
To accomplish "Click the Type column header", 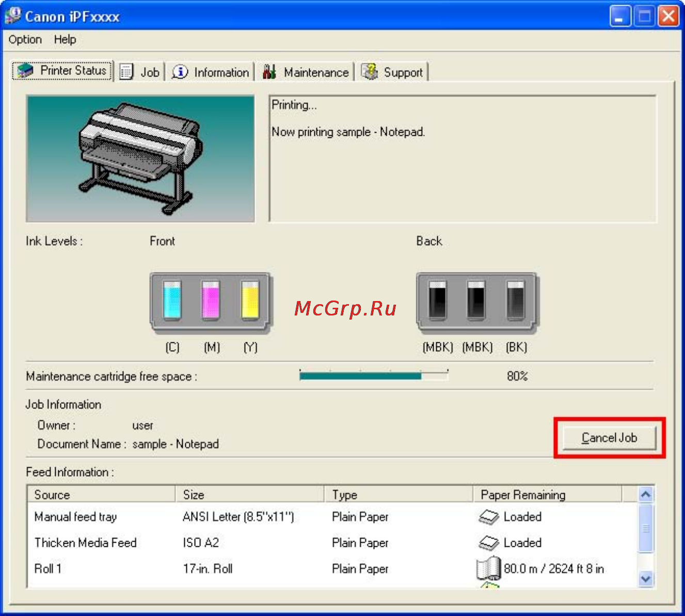I will pyautogui.click(x=399, y=495).
